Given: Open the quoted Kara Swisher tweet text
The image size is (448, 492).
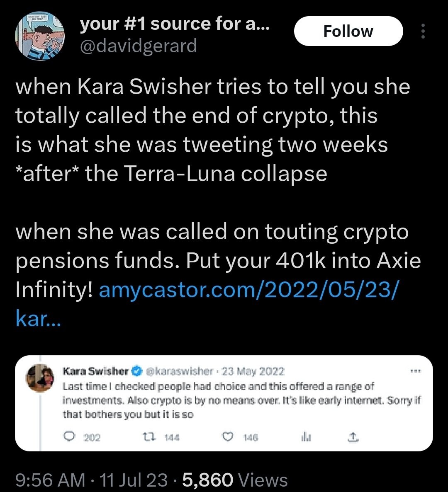Looking at the screenshot, I should click(241, 400).
